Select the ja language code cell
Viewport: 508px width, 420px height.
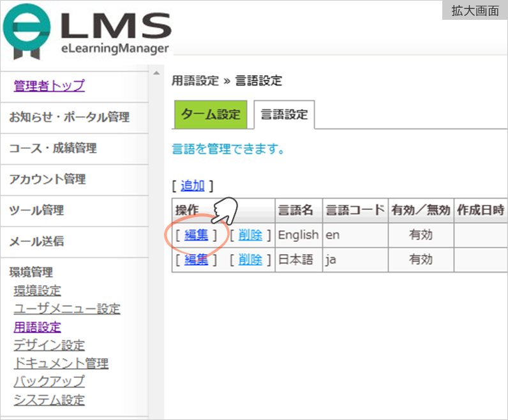pyautogui.click(x=355, y=260)
